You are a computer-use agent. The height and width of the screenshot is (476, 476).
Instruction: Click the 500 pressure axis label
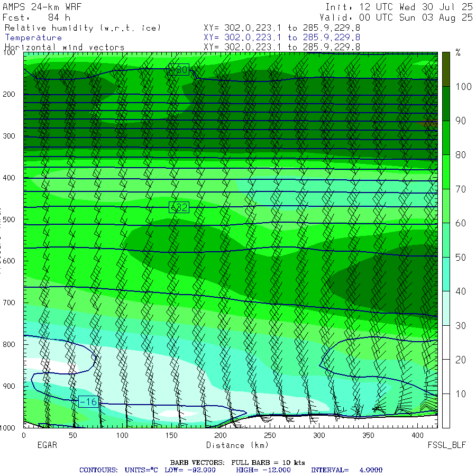point(9,219)
